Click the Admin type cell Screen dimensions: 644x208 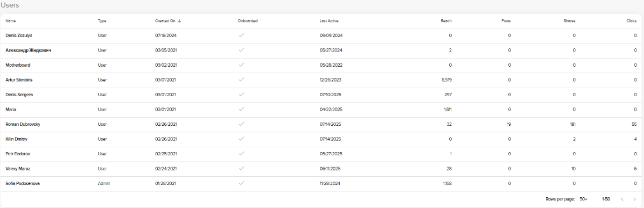(104, 183)
